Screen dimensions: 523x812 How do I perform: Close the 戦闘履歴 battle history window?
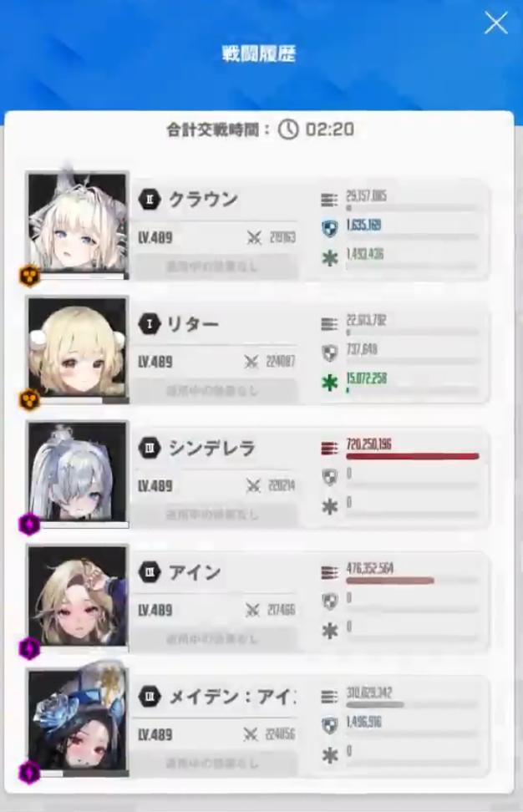(x=495, y=23)
